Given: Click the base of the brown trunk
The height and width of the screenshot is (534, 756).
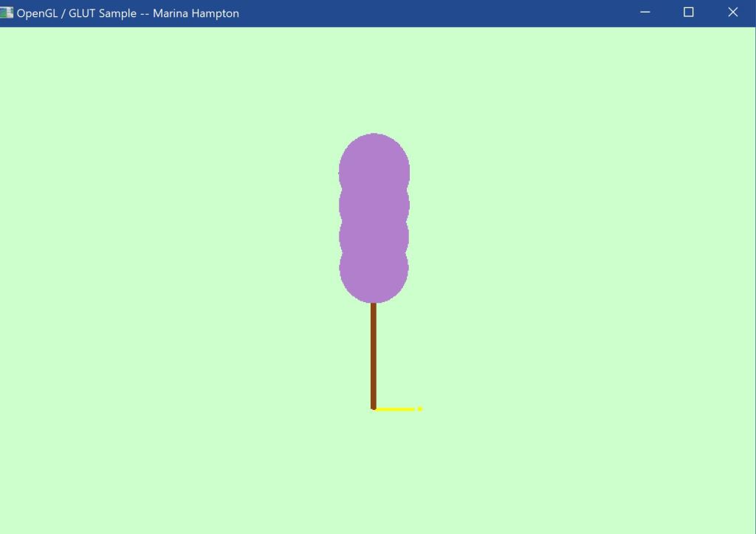Looking at the screenshot, I should pyautogui.click(x=374, y=405).
